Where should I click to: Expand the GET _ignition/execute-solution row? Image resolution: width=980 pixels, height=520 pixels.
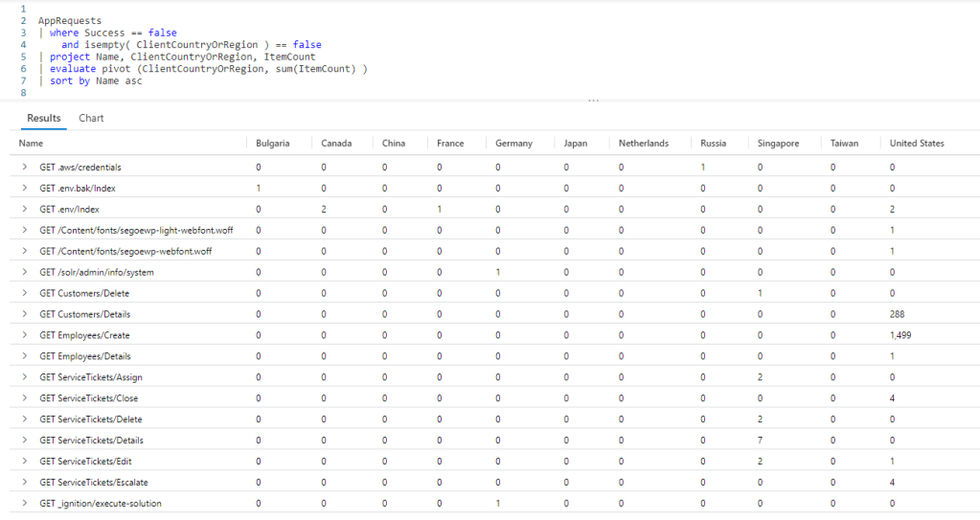[25, 504]
